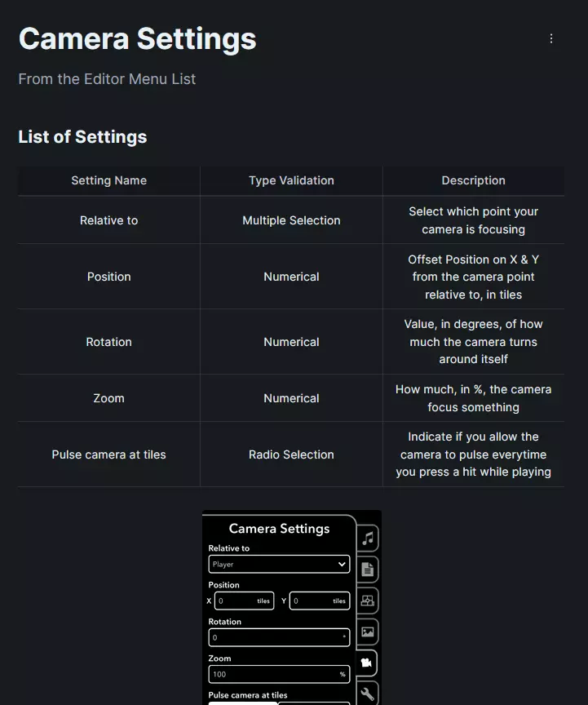
Task: Click the Radio Selection table cell
Action: [x=291, y=454]
